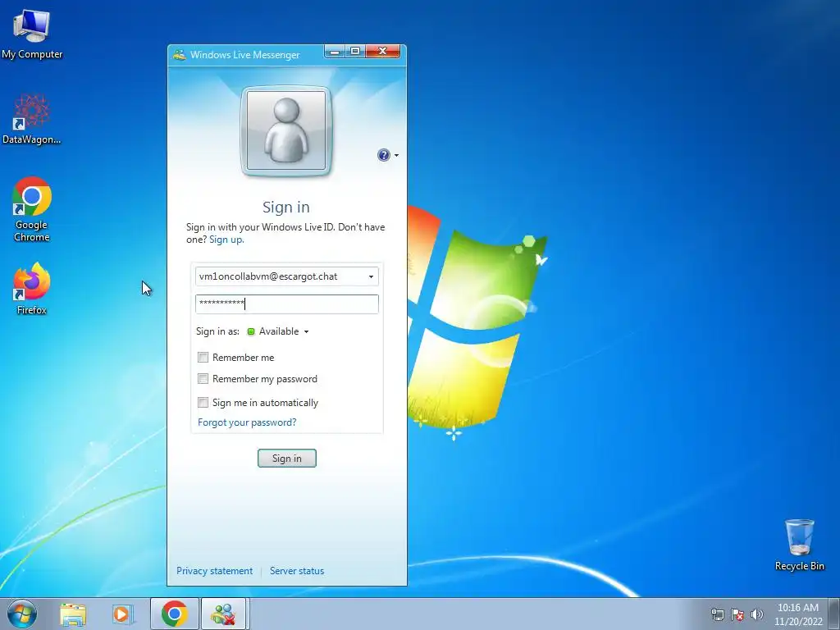Click the Sign in button
Screen dimensions: 840x630
[286, 458]
